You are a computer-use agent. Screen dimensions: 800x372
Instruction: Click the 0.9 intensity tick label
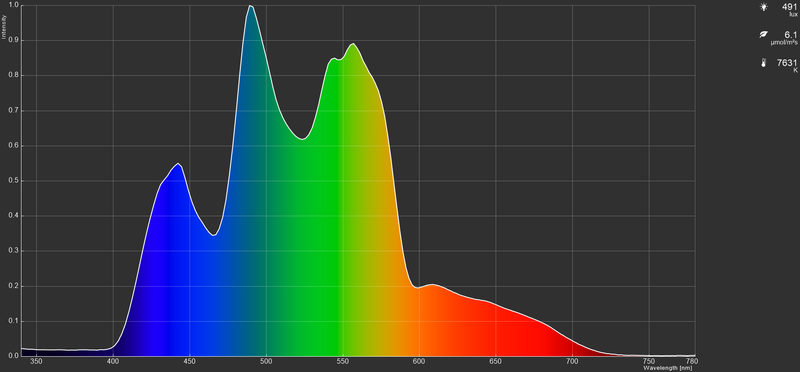click(14, 40)
